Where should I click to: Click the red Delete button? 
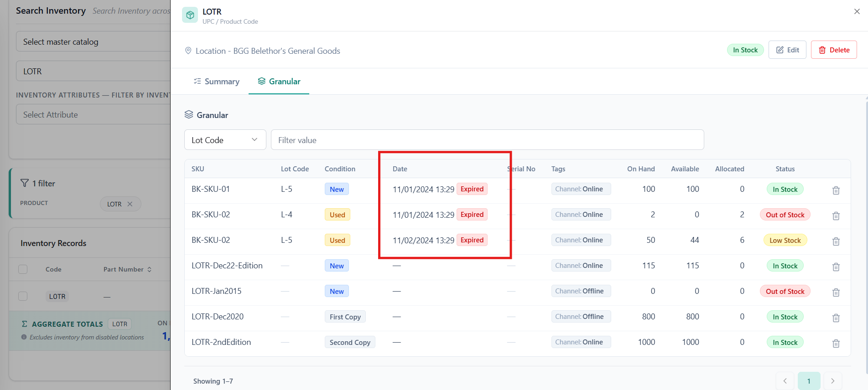point(834,50)
